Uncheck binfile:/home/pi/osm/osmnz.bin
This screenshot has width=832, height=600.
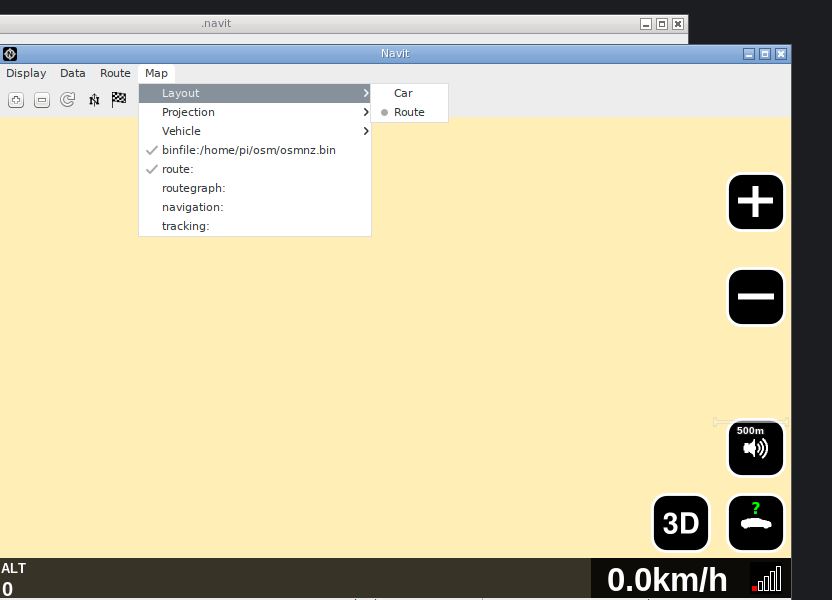tap(250, 149)
